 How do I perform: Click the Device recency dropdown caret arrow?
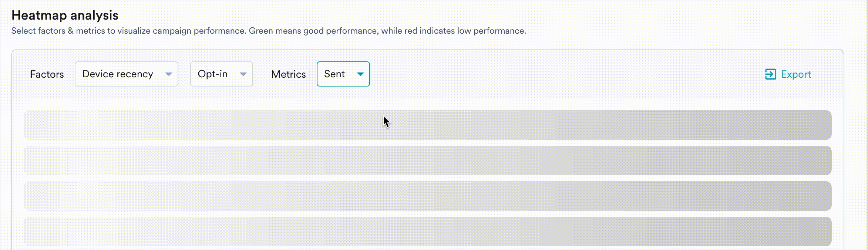click(x=169, y=74)
